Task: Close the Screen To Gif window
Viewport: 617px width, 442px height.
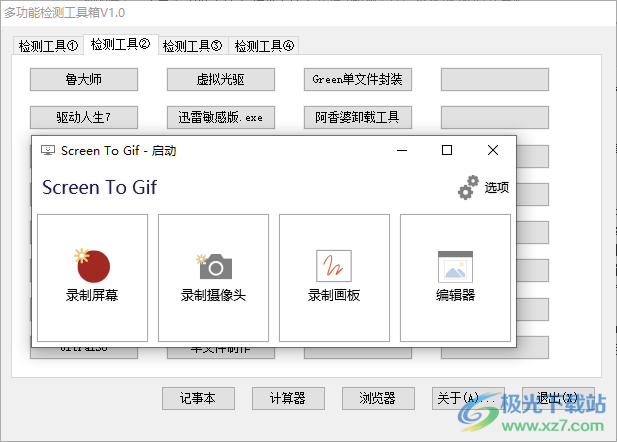Action: 493,150
